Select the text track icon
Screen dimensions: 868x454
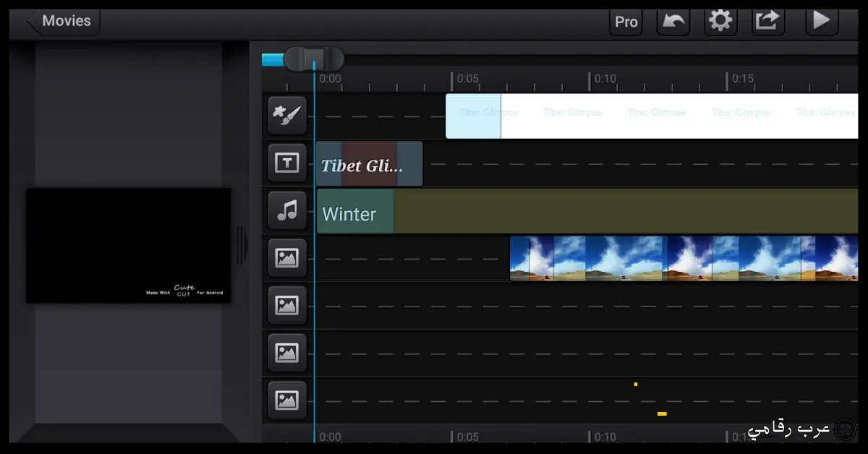(287, 163)
